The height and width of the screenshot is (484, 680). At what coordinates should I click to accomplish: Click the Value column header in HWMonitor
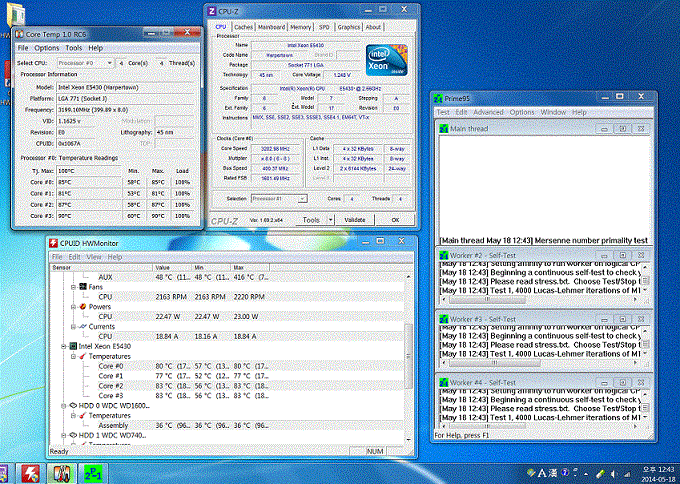point(172,268)
